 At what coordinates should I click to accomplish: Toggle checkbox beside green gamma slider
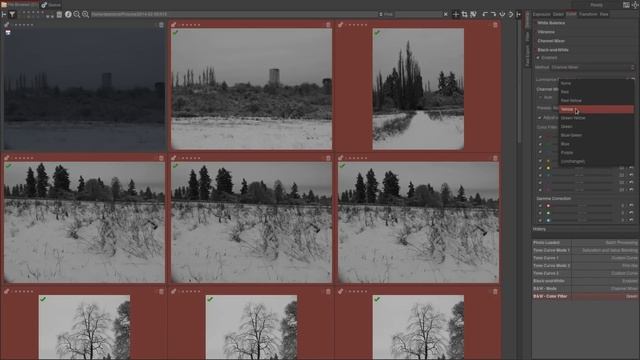(x=540, y=213)
